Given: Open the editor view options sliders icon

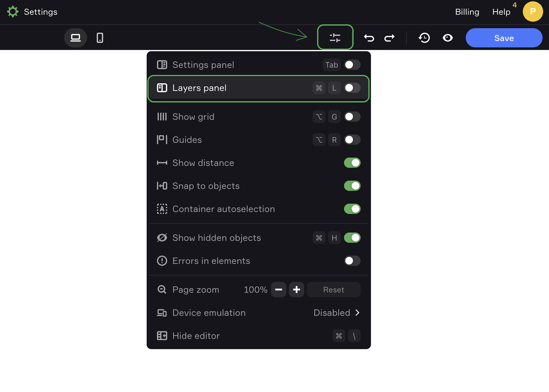Looking at the screenshot, I should tap(335, 37).
